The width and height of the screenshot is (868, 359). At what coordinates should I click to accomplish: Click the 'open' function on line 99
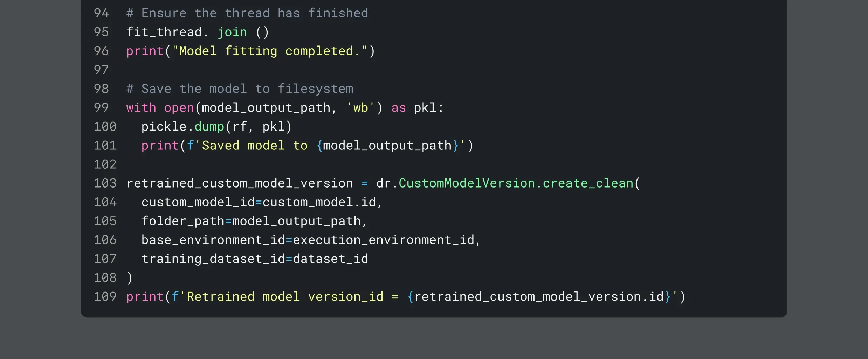pos(179,108)
